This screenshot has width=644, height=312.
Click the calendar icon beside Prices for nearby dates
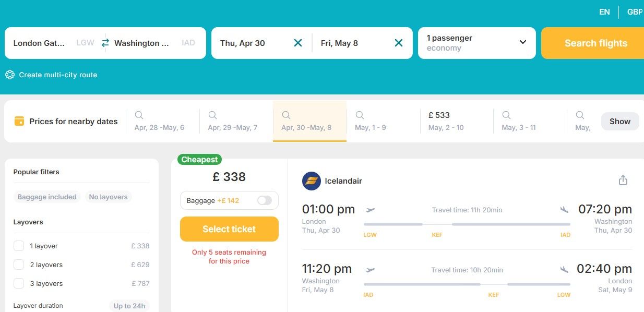[19, 121]
